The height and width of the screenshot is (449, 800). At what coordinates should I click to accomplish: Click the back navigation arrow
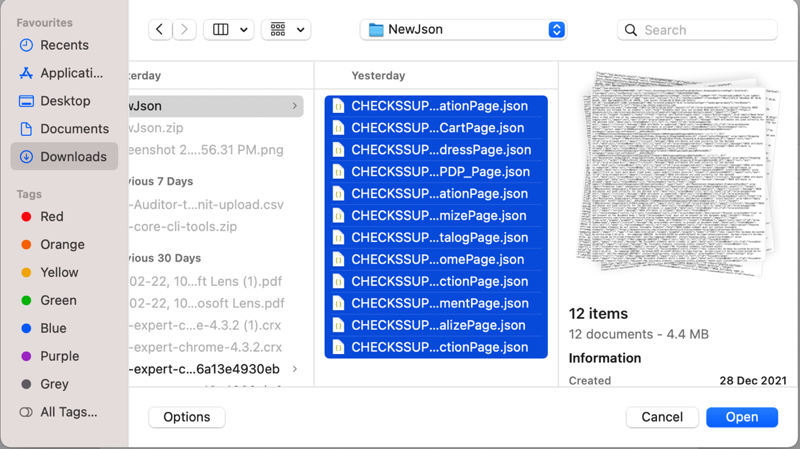(x=161, y=30)
